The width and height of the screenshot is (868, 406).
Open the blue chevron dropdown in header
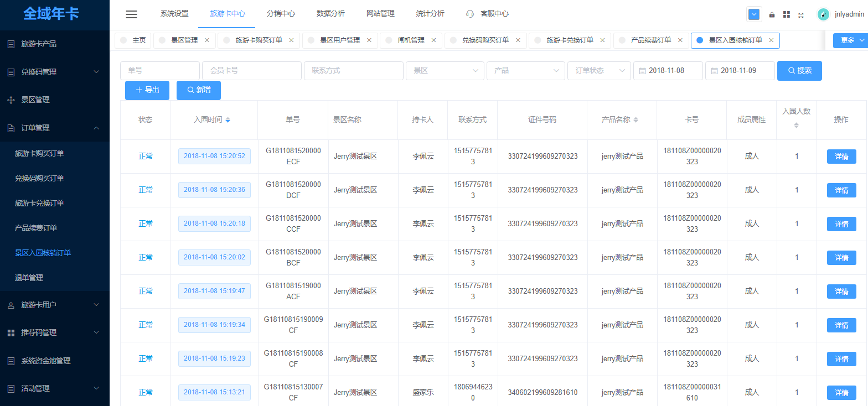(753, 14)
